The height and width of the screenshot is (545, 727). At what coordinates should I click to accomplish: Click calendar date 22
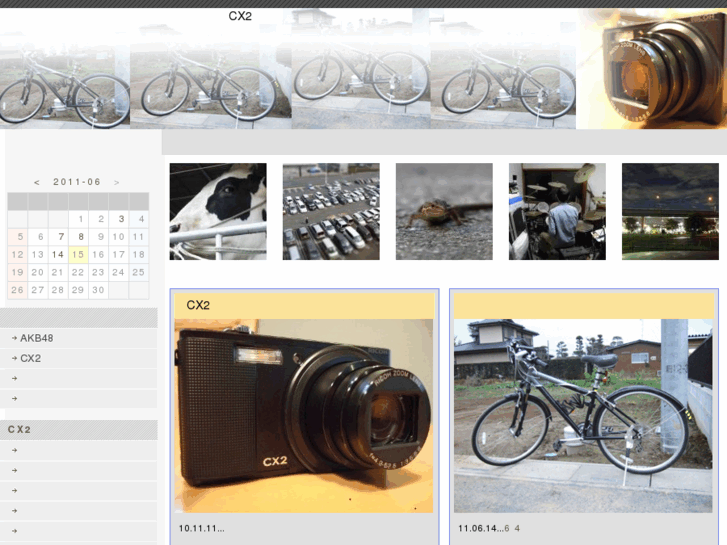[78, 272]
